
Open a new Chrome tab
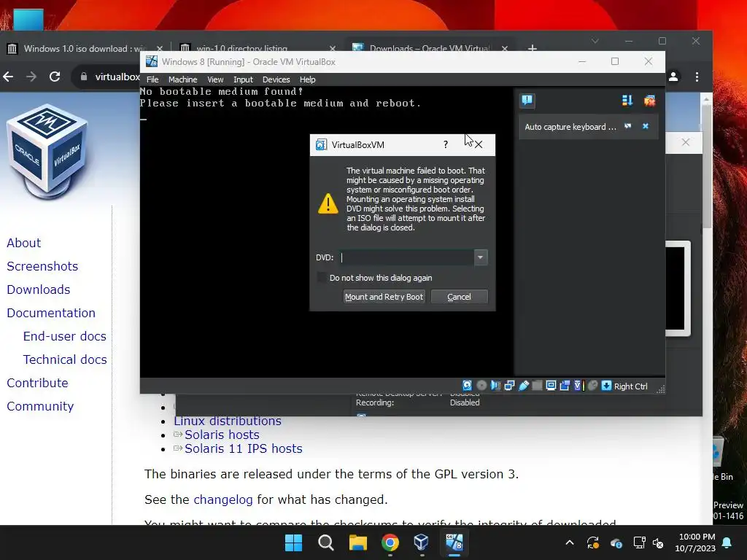pyautogui.click(x=532, y=49)
